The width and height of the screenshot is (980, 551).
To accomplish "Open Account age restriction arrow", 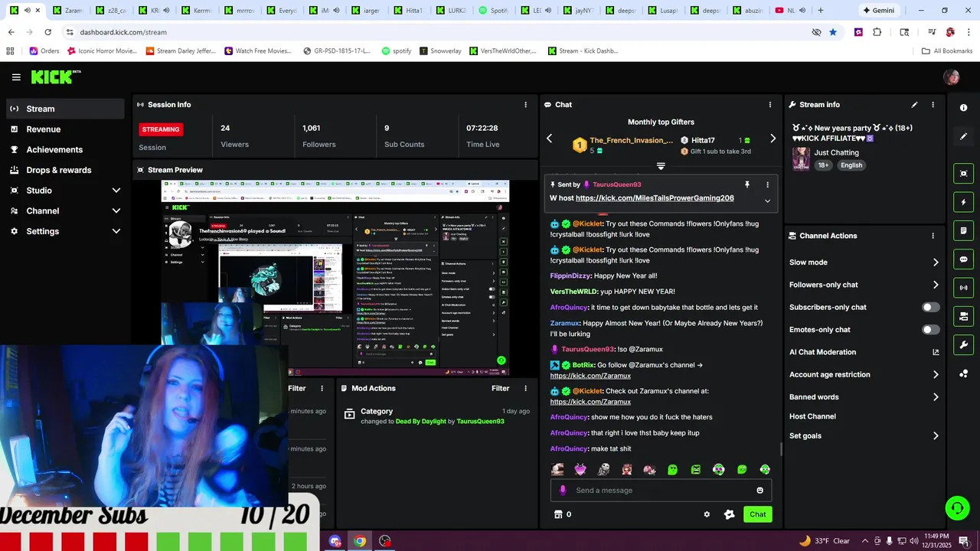I will [x=936, y=375].
